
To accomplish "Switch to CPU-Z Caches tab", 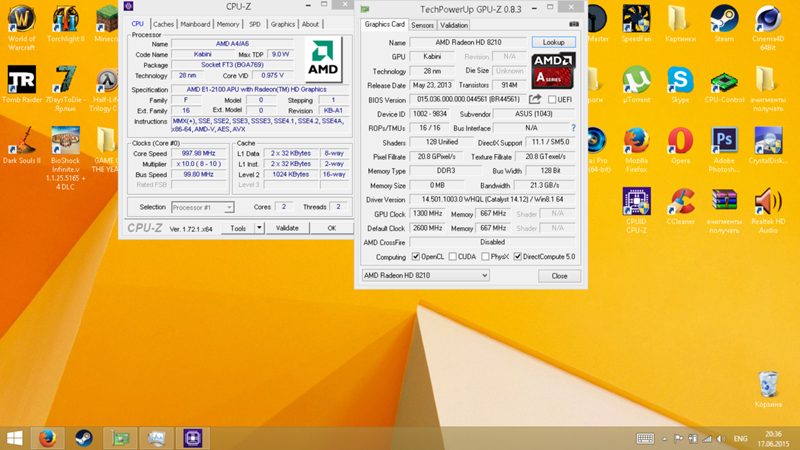I will (x=163, y=24).
